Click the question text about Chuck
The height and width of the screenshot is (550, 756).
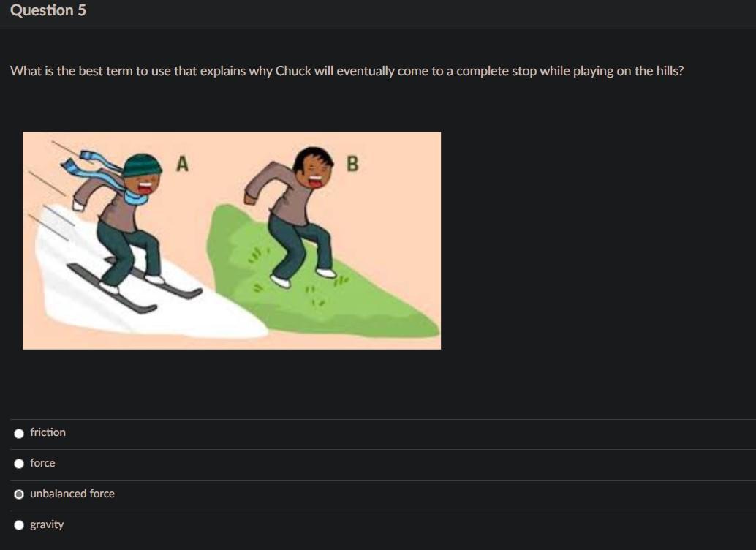point(347,71)
